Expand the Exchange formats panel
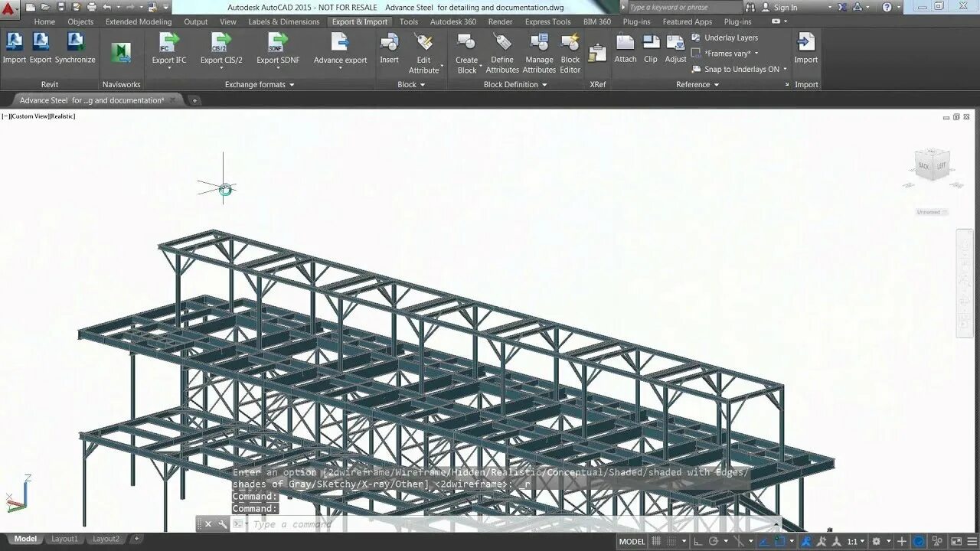980x551 pixels. 259,84
